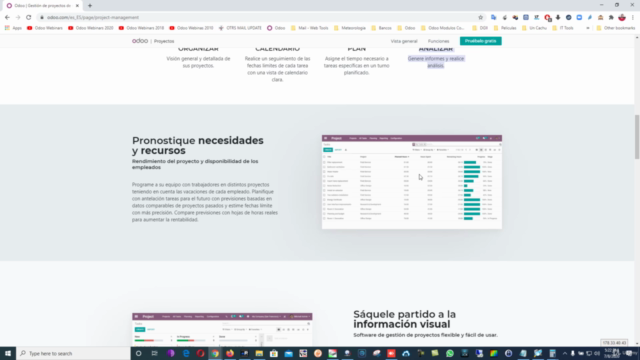The height and width of the screenshot is (360, 640).
Task: Open Opera browser from the taskbar
Action: 200,353
